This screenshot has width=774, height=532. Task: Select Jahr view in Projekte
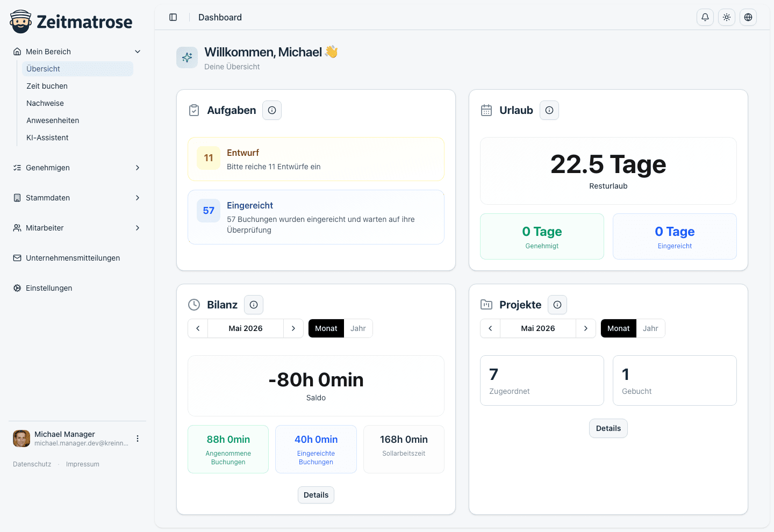[650, 328]
